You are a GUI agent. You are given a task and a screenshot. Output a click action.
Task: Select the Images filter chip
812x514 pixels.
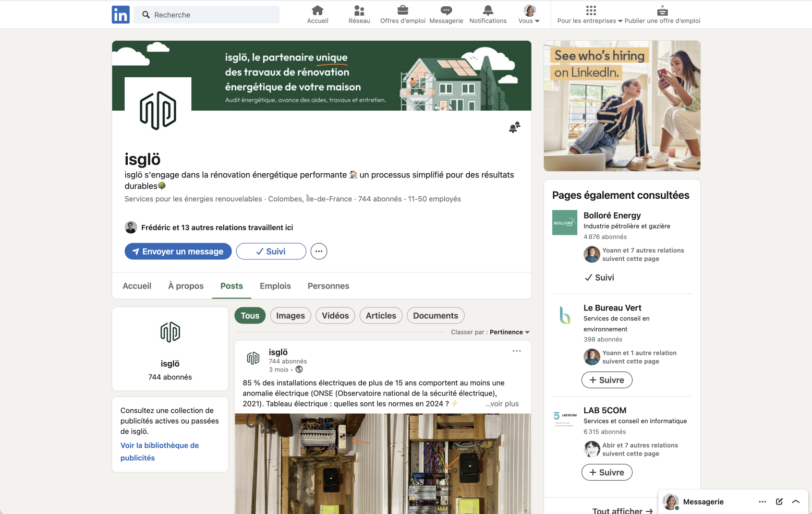click(290, 316)
